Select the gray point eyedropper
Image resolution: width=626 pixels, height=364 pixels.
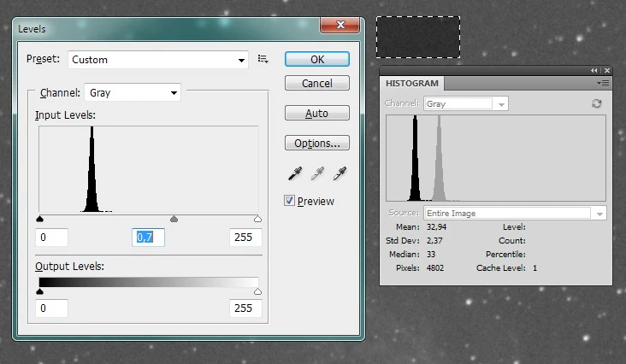(317, 173)
